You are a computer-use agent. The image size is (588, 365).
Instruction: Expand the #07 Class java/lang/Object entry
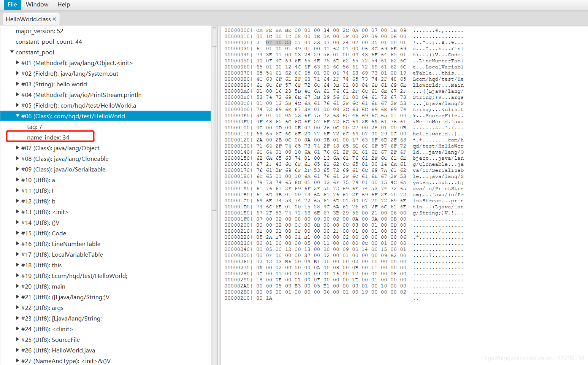tap(17, 148)
